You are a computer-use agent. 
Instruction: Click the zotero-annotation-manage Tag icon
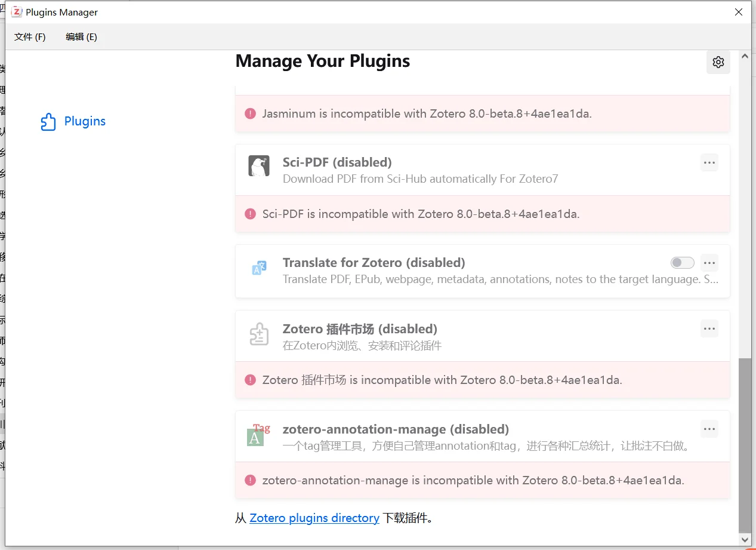[x=258, y=435]
